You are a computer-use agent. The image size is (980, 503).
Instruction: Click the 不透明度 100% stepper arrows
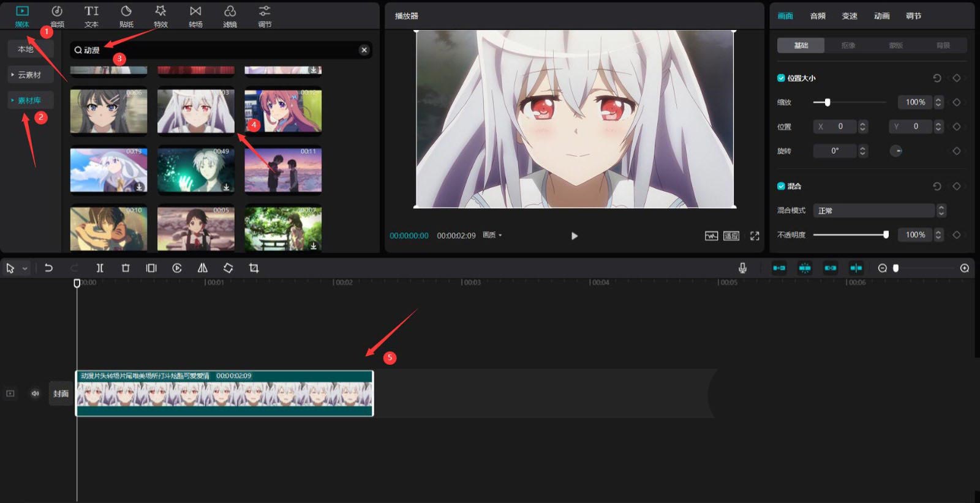[938, 234]
